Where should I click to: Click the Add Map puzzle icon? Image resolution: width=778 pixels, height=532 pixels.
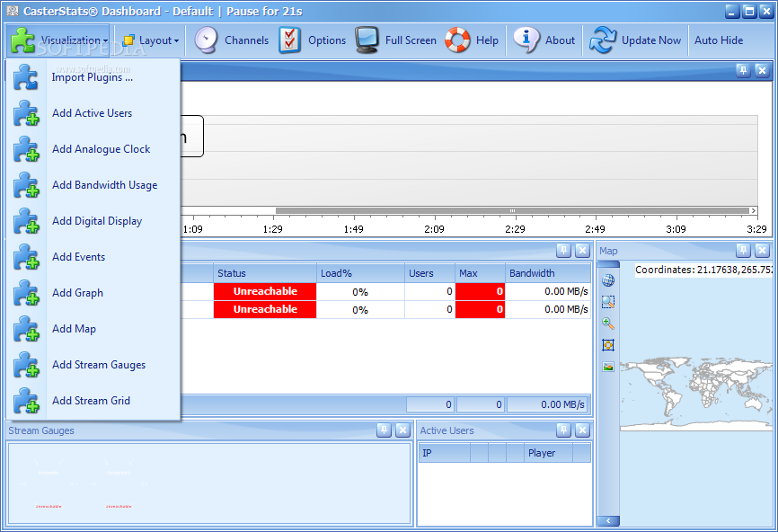[x=26, y=329]
